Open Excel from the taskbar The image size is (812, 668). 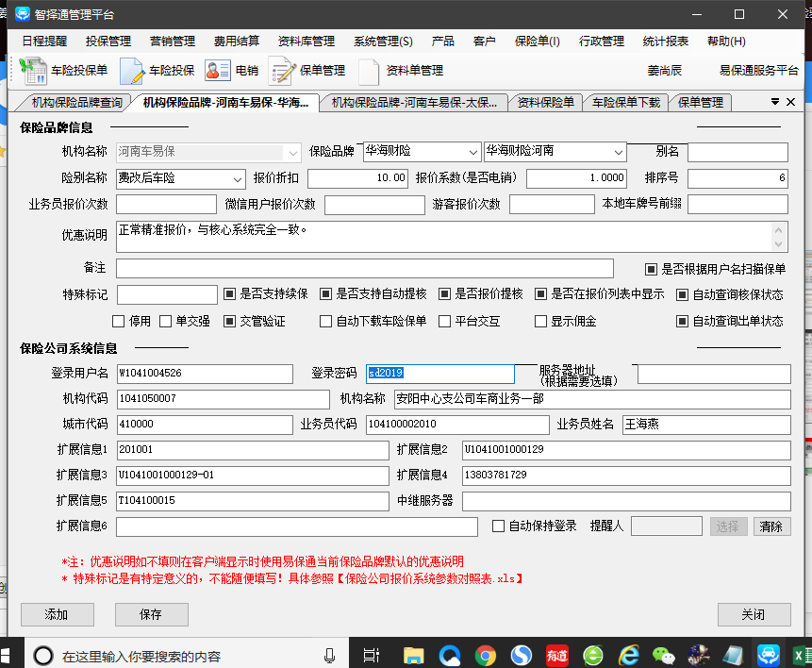798,654
